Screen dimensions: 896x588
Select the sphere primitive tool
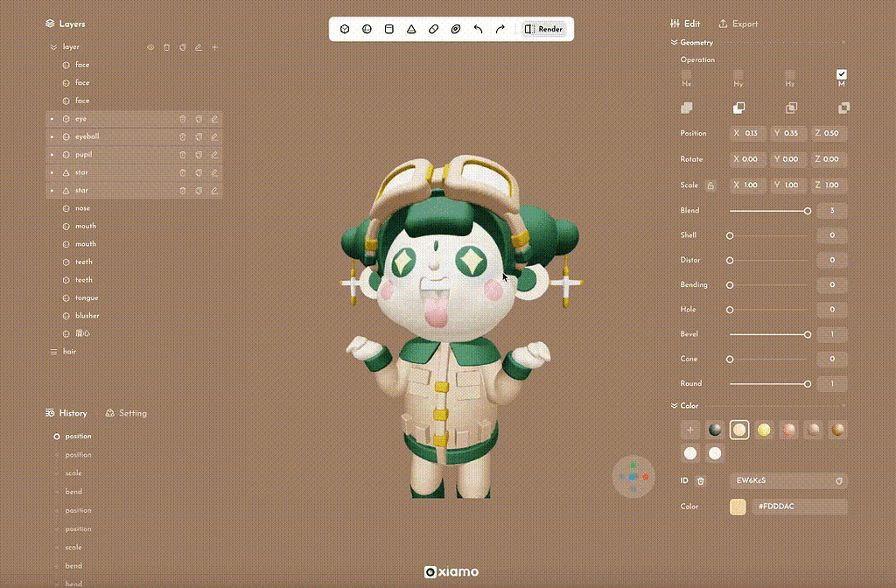tap(367, 29)
